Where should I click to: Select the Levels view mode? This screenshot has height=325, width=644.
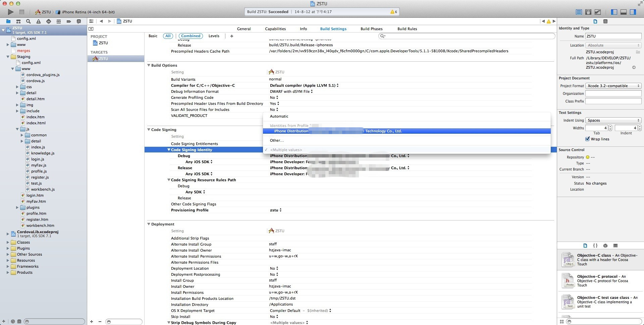point(214,36)
